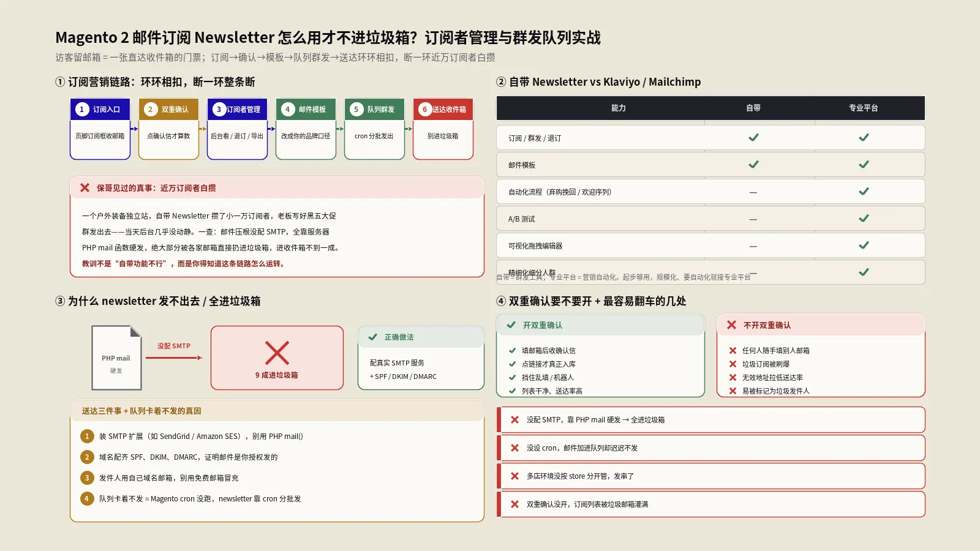
Task: Click the 自带 table column header
Action: (x=753, y=108)
